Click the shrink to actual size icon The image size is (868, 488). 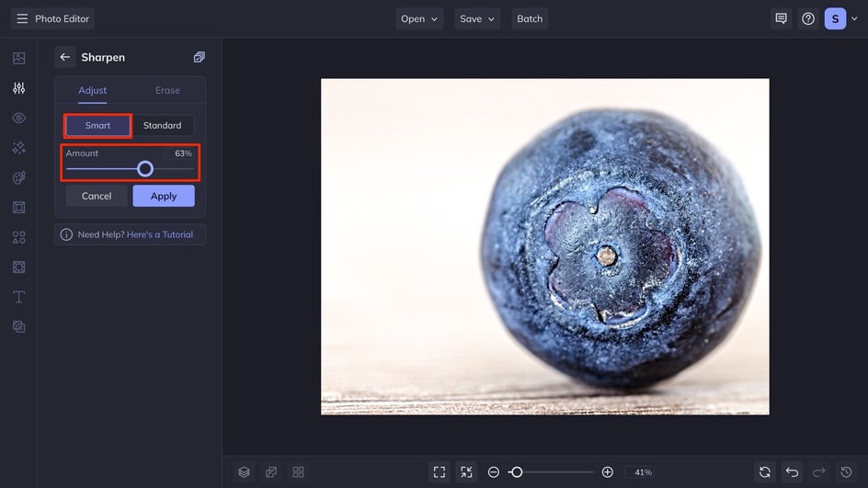(467, 472)
